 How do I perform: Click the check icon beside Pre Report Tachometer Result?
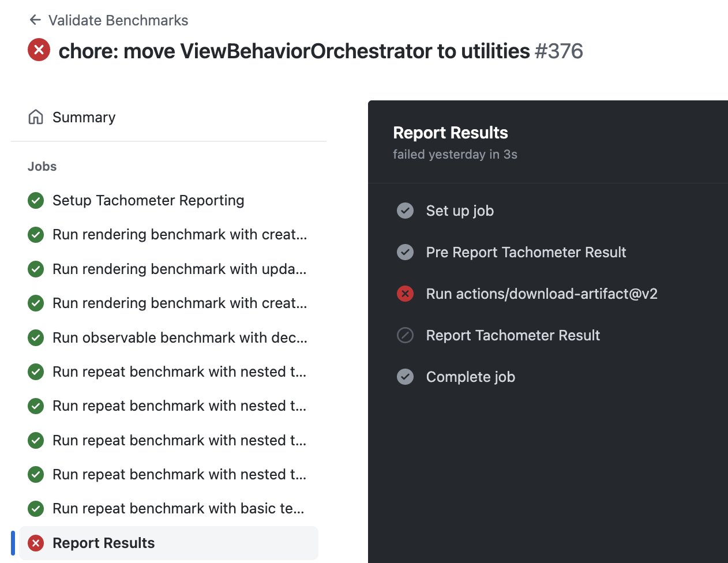coord(405,252)
